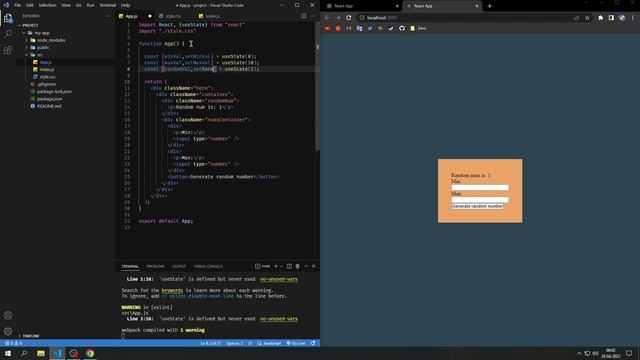Open the Gmail bookmark icon
The width and height of the screenshot is (640, 360).
(x=349, y=28)
